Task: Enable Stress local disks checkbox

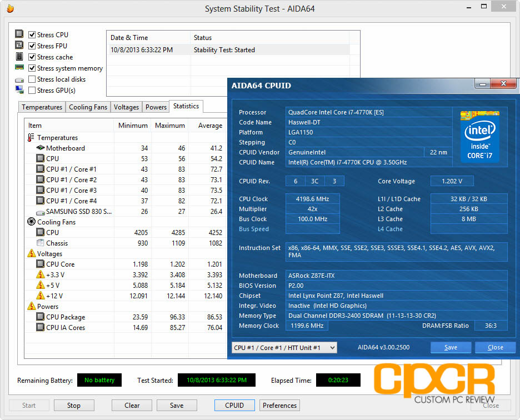Action: pyautogui.click(x=32, y=79)
